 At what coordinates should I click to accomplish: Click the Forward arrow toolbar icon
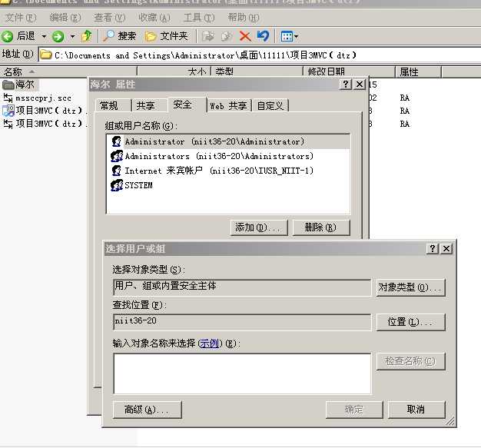click(x=58, y=37)
